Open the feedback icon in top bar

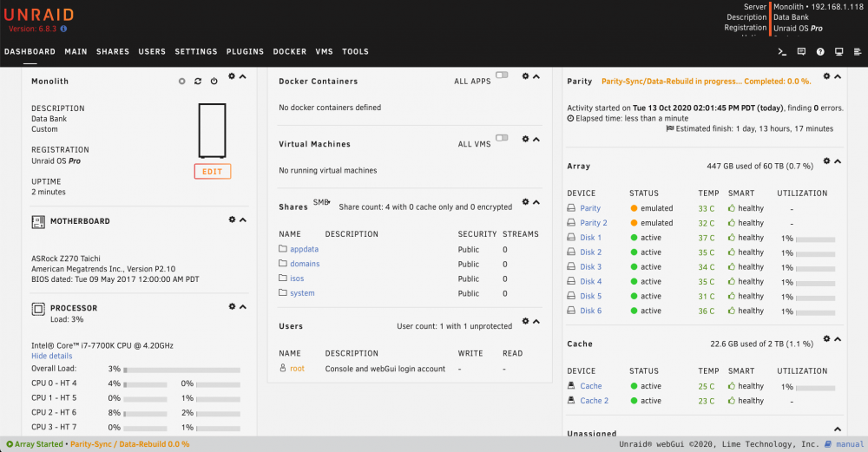click(x=801, y=51)
